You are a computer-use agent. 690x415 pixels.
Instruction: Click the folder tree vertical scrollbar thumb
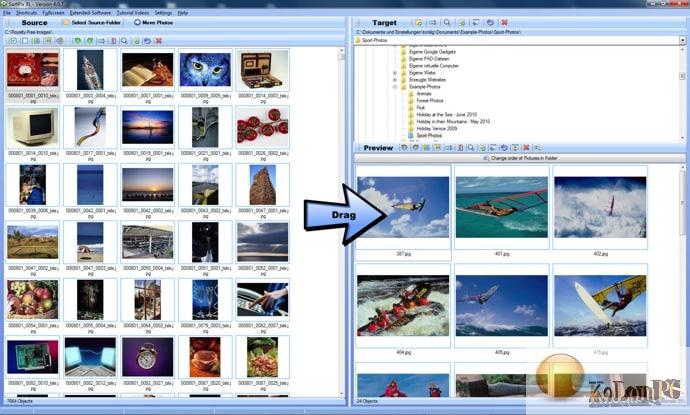click(683, 76)
